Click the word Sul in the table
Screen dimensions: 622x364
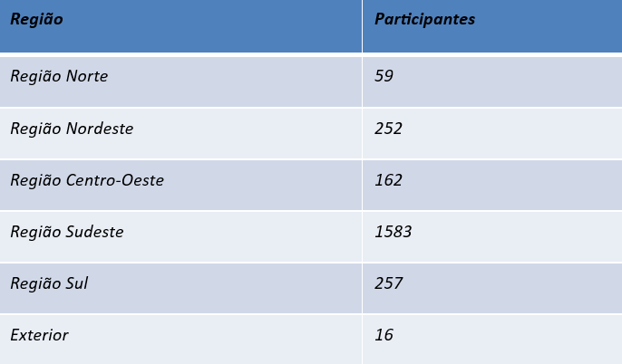tap(77, 283)
